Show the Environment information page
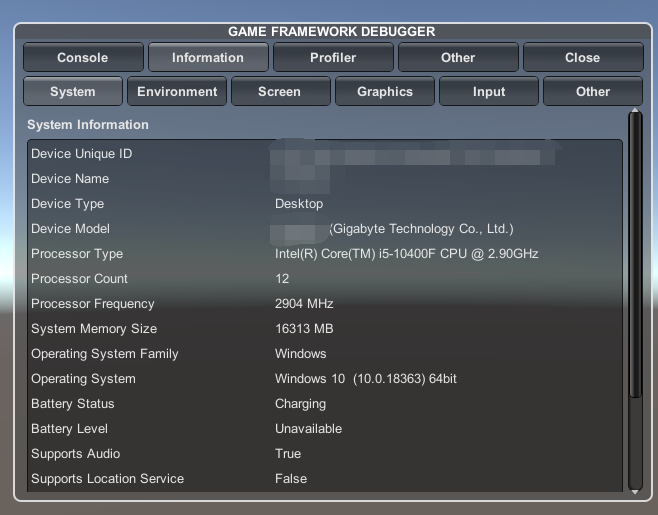The image size is (658, 515). pyautogui.click(x=177, y=91)
